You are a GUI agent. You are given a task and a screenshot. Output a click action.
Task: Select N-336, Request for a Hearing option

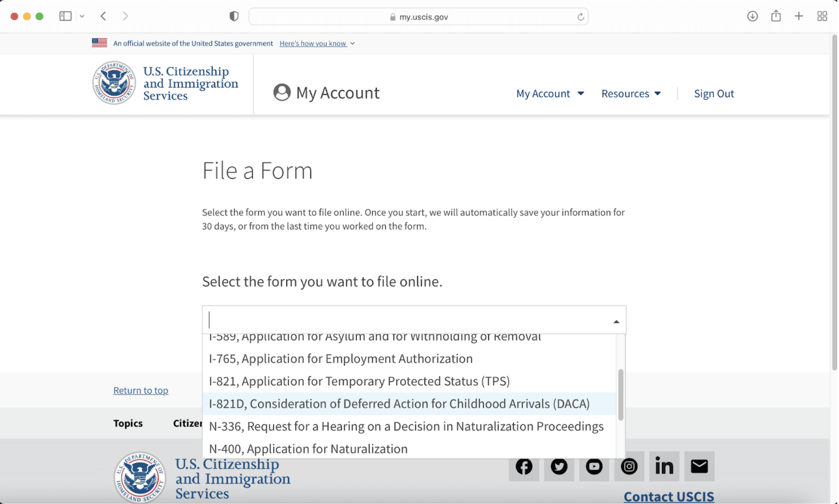pos(409,426)
